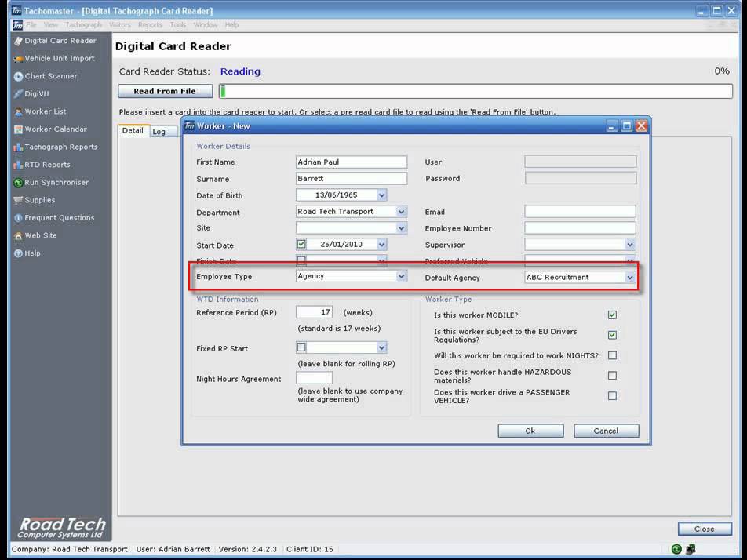Click the Tm icon in Worker - New dialog title

coord(189,126)
